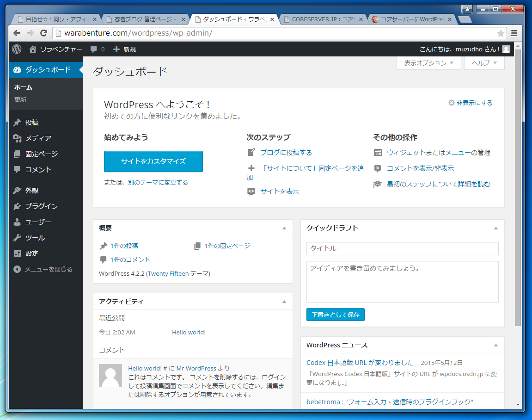Dismiss welcome panel with 非表示にする

tap(471, 103)
